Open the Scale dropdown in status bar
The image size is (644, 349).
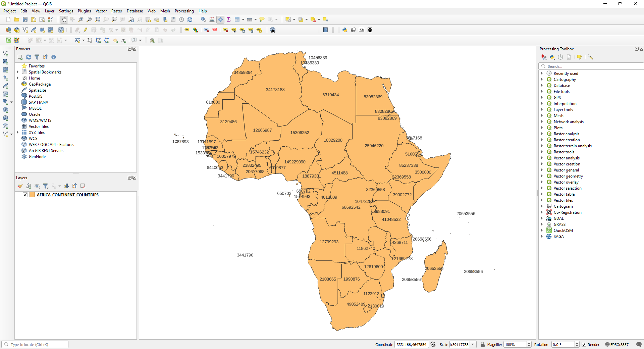(x=473, y=344)
